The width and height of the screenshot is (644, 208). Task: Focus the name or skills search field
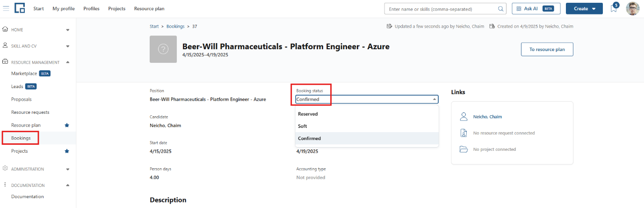point(441,9)
